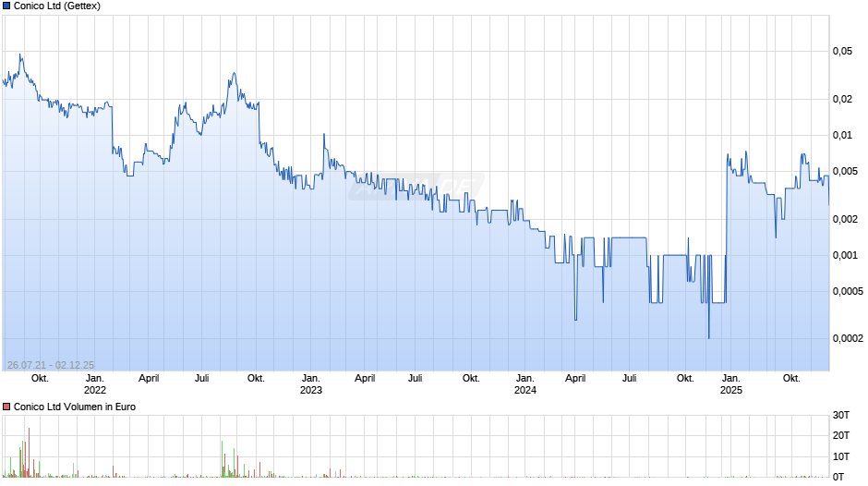Click the 'Okt.' label just before Jan. 2023
The width and height of the screenshot is (868, 486).
click(256, 379)
